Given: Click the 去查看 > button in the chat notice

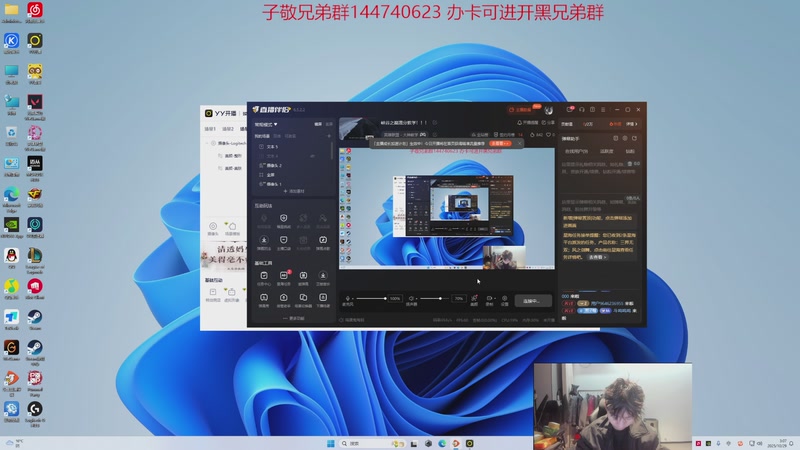Looking at the screenshot, I should tap(597, 258).
